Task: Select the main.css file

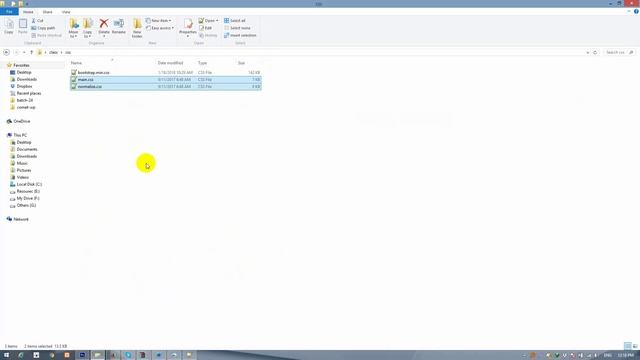Action: [x=165, y=79]
